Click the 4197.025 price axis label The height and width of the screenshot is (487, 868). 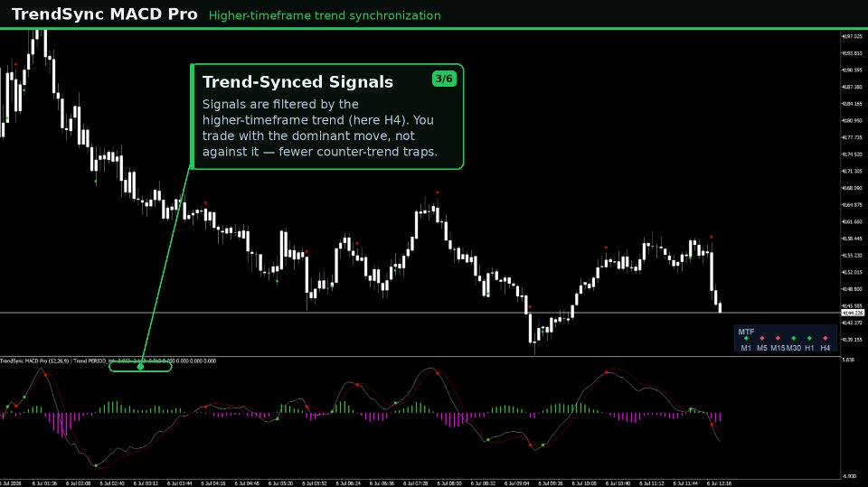[x=852, y=36]
